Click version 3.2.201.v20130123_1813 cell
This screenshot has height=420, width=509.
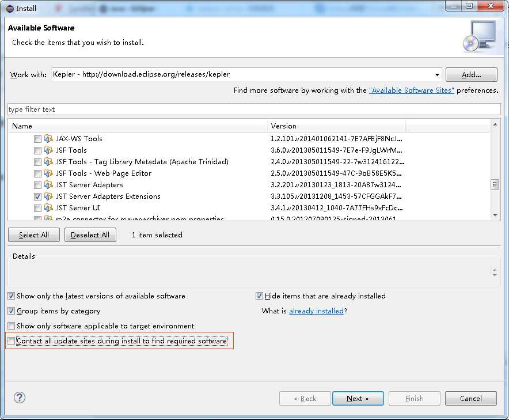pyautogui.click(x=336, y=185)
